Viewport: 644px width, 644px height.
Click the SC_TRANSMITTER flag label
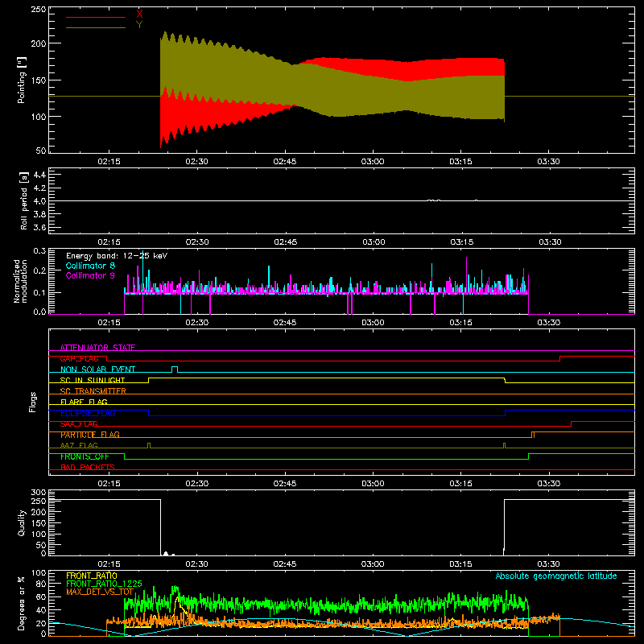tap(93, 391)
